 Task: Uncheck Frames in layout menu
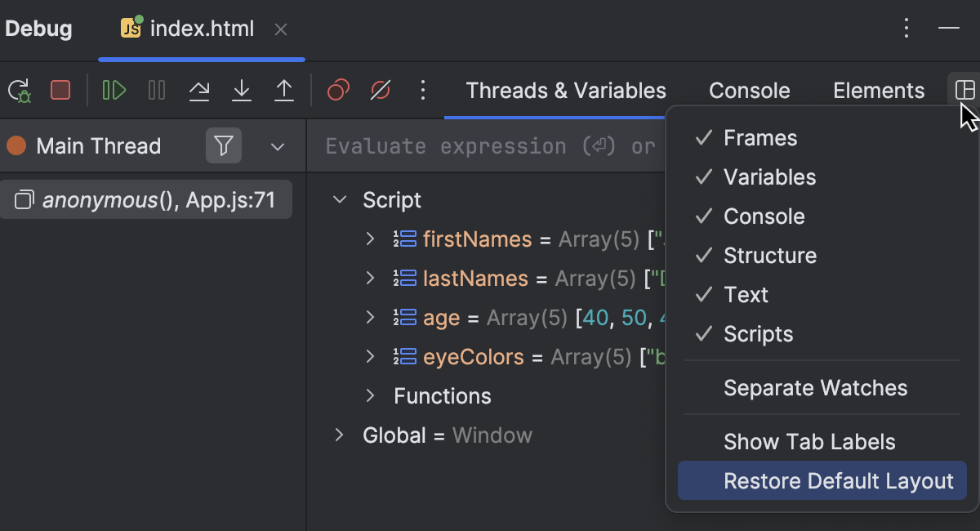(x=759, y=138)
